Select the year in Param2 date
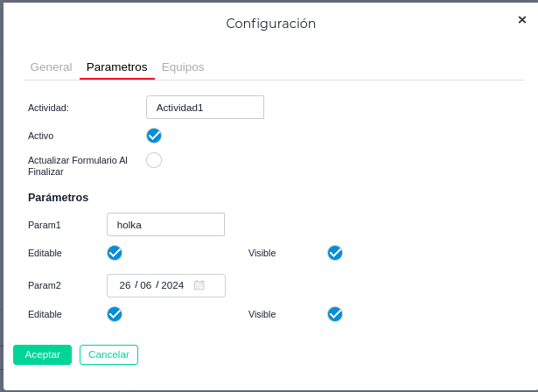Image resolution: width=538 pixels, height=392 pixels. 172,285
